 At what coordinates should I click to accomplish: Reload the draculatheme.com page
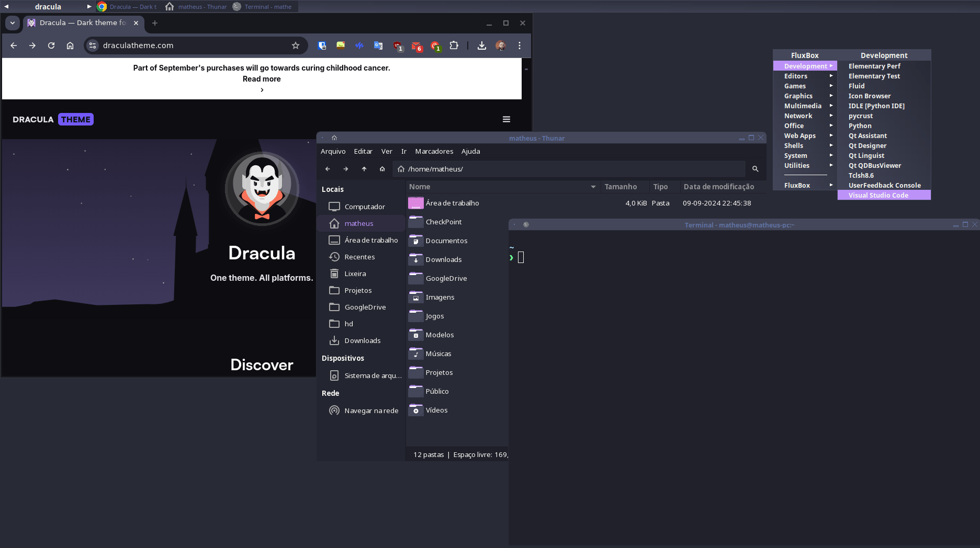[51, 45]
